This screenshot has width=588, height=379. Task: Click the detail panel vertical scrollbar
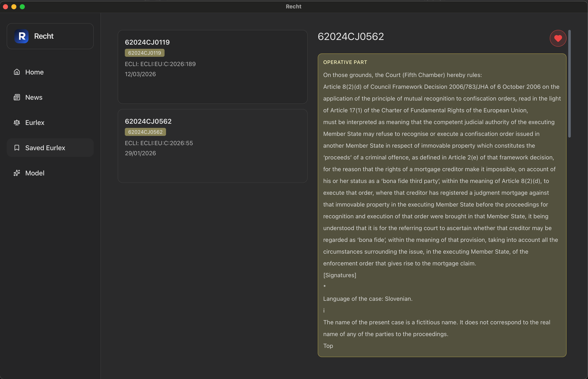569,84
